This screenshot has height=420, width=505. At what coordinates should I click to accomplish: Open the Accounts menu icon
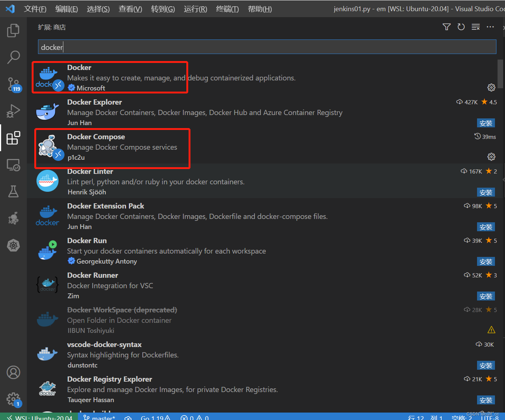[x=13, y=372]
